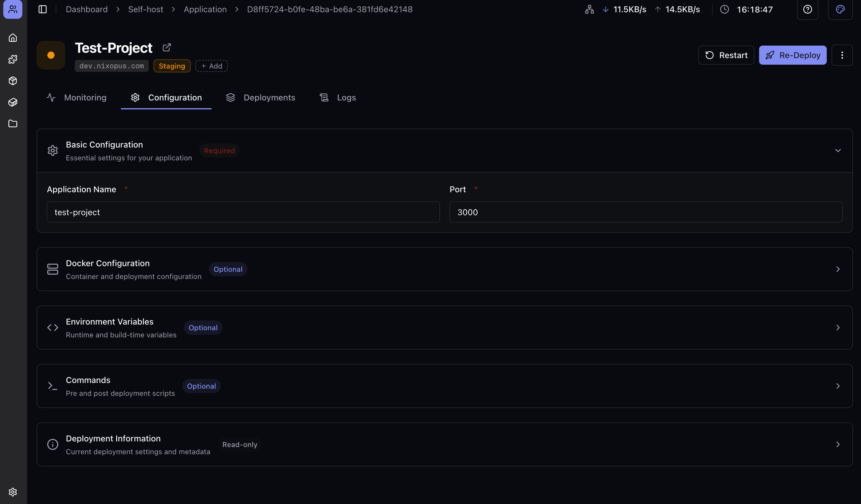Open the Deployments tab
The width and height of the screenshot is (861, 504).
269,97
